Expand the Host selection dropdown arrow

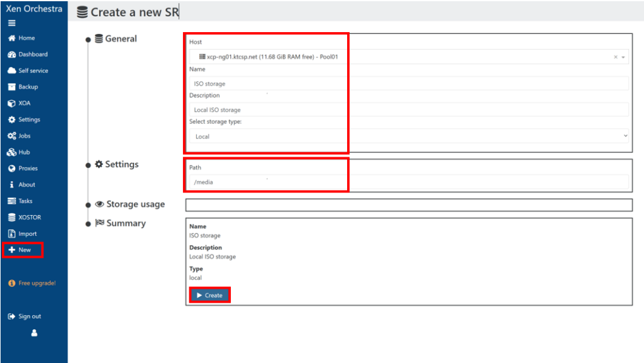point(623,57)
